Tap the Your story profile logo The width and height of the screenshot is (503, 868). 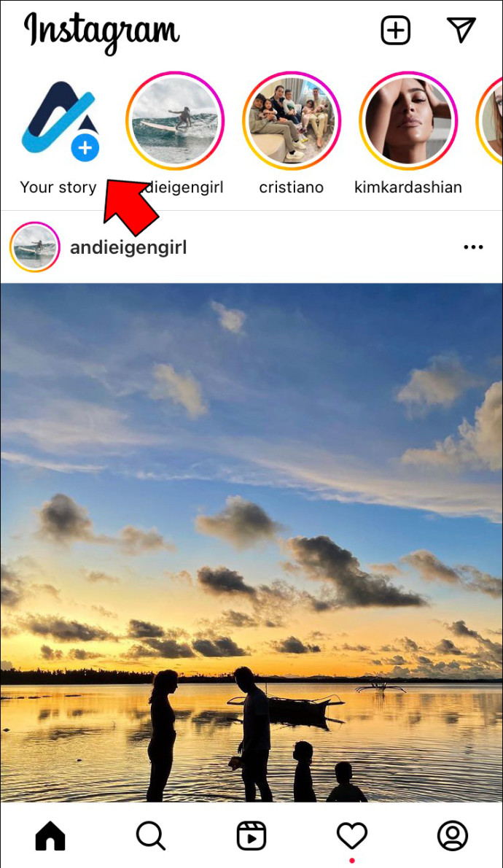point(58,119)
